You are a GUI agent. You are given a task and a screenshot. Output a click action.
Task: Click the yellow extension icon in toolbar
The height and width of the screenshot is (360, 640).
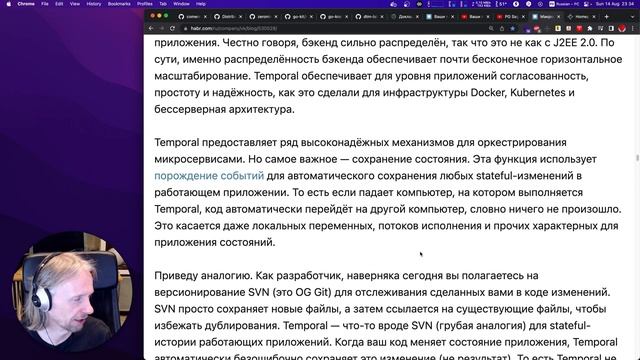click(x=558, y=28)
